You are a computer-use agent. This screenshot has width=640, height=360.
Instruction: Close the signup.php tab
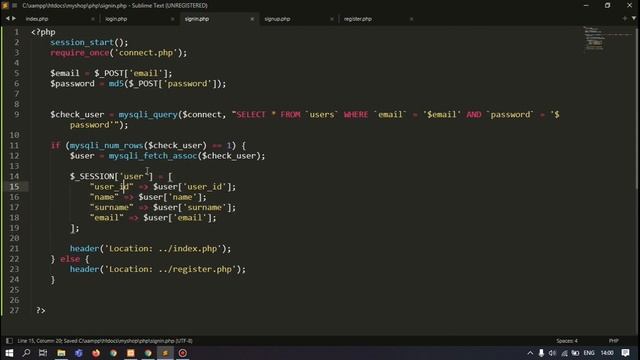[x=331, y=19]
